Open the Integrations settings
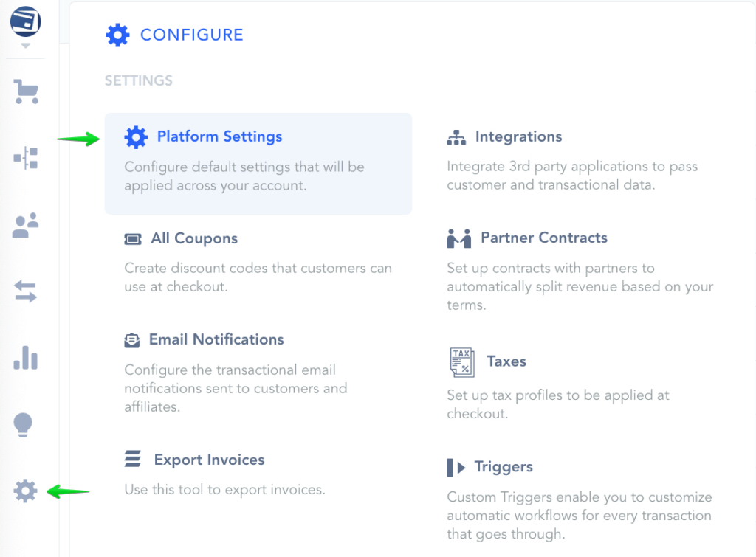 518,136
